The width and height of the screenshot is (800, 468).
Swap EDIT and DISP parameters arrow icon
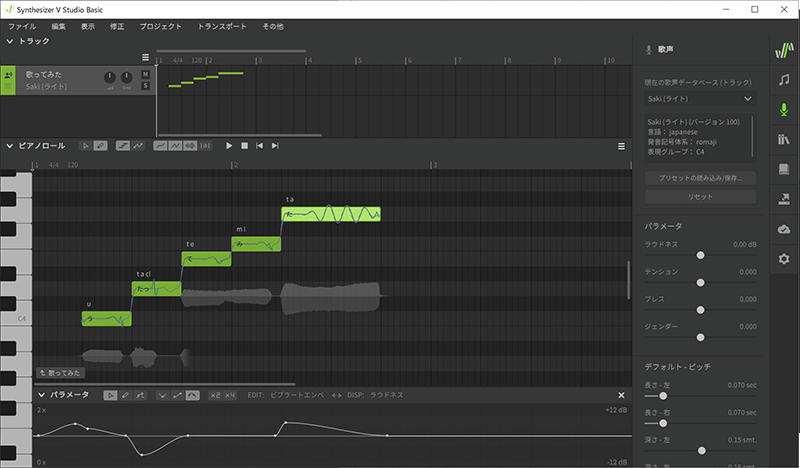336,396
